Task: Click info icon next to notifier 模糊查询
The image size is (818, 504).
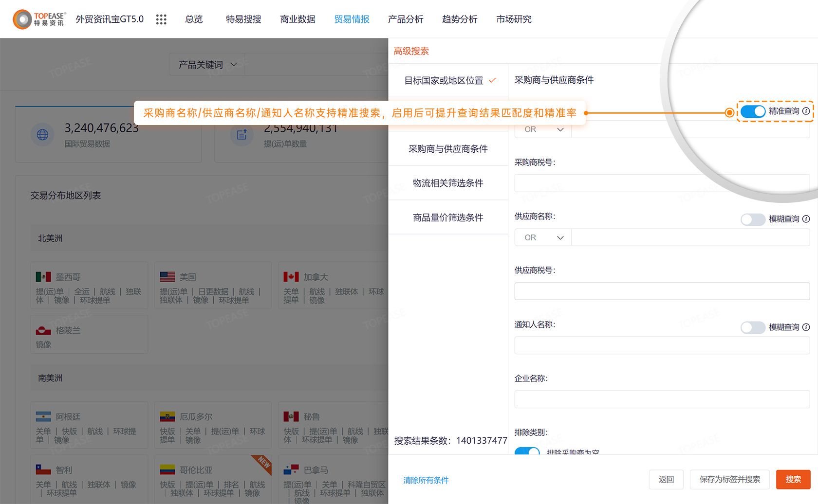Action: pyautogui.click(x=806, y=327)
